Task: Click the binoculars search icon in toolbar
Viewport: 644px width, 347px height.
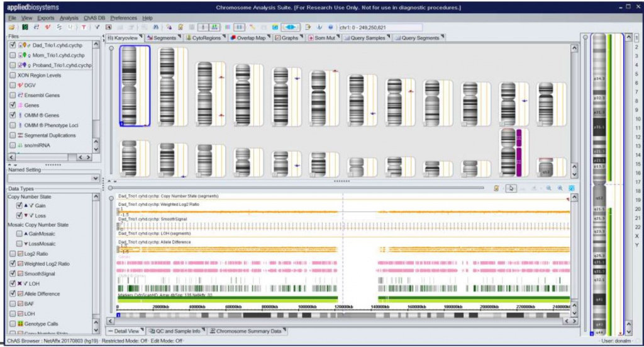Action: 155,28
